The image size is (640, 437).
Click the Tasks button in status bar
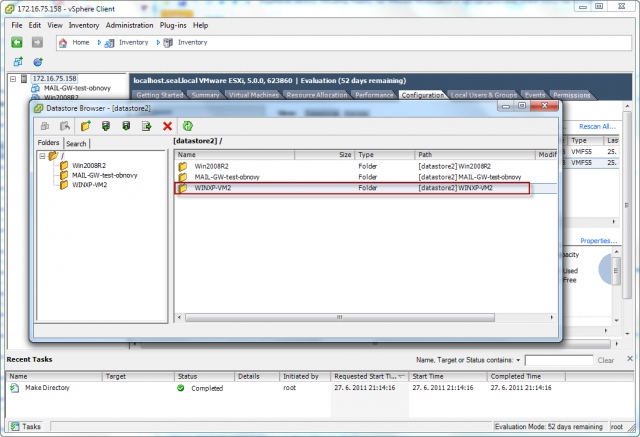tap(26, 427)
